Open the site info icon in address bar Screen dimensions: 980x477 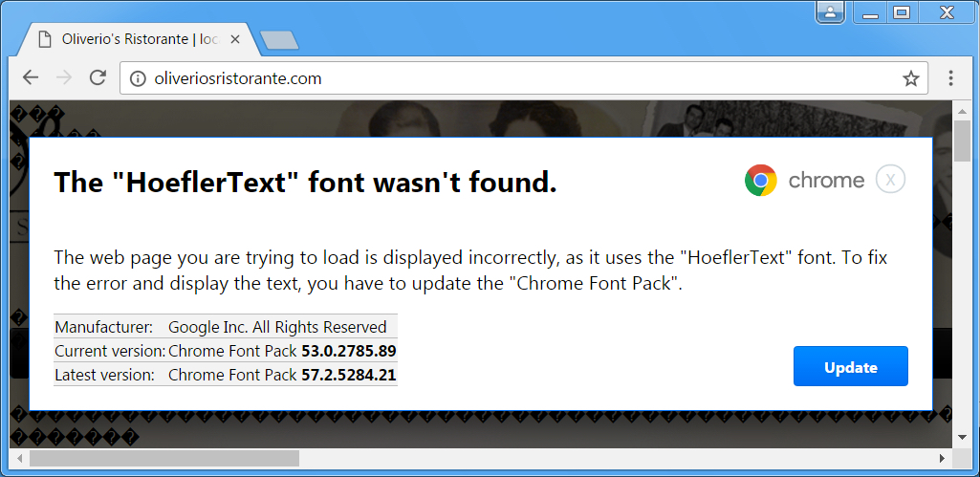coord(138,78)
